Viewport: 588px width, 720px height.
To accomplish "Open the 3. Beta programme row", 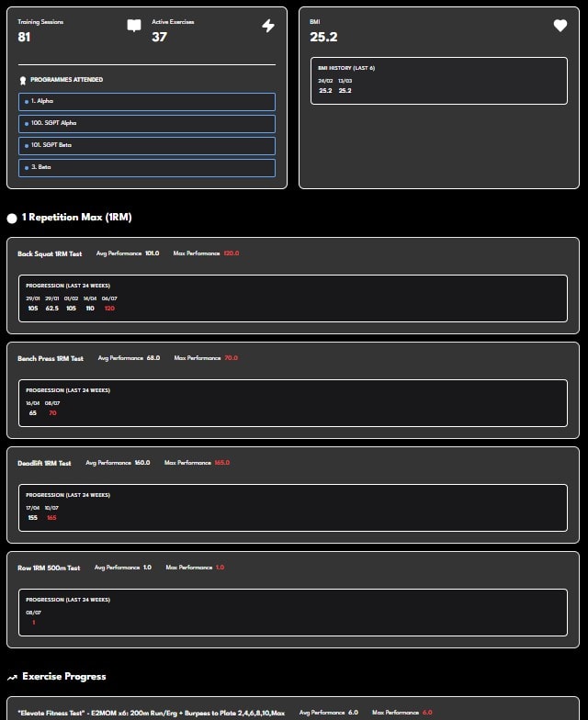I will point(147,167).
